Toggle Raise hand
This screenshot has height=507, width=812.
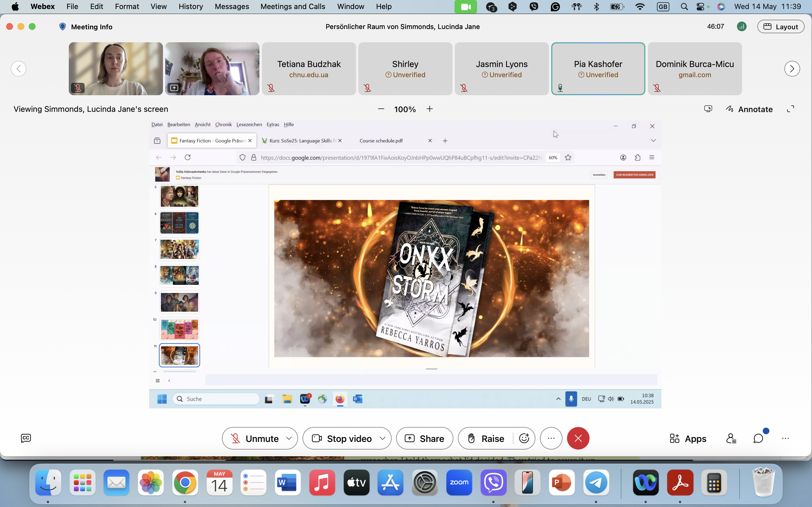pos(486,438)
